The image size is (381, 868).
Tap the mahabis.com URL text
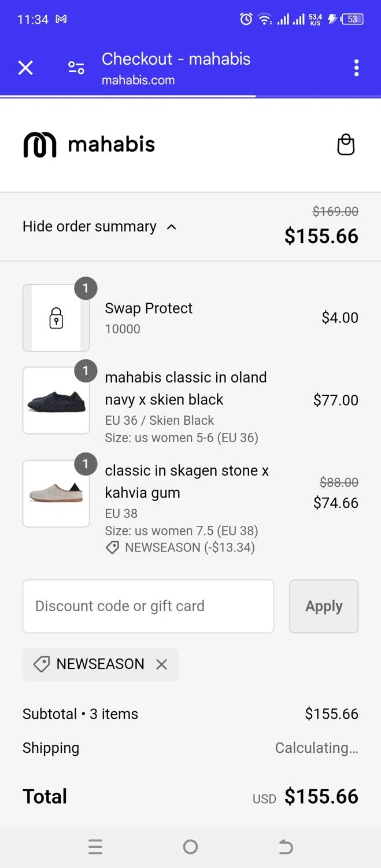pos(138,80)
